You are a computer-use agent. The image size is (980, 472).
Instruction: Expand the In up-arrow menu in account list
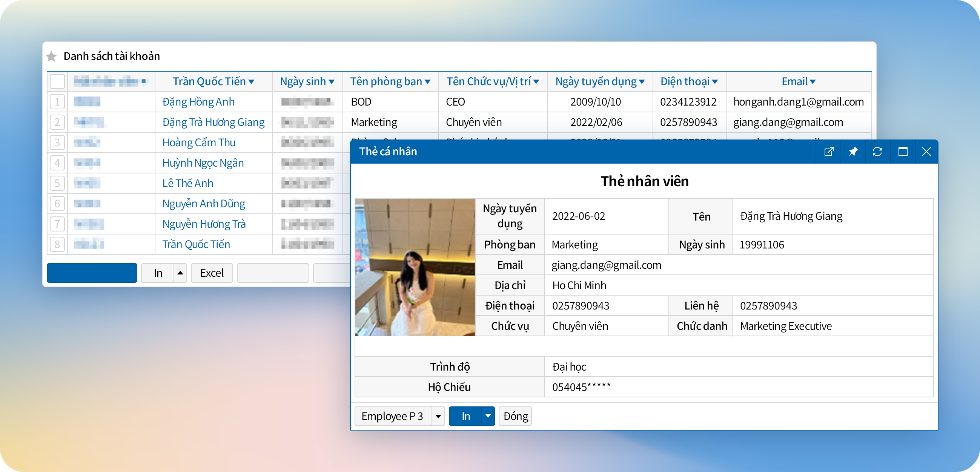coord(180,273)
